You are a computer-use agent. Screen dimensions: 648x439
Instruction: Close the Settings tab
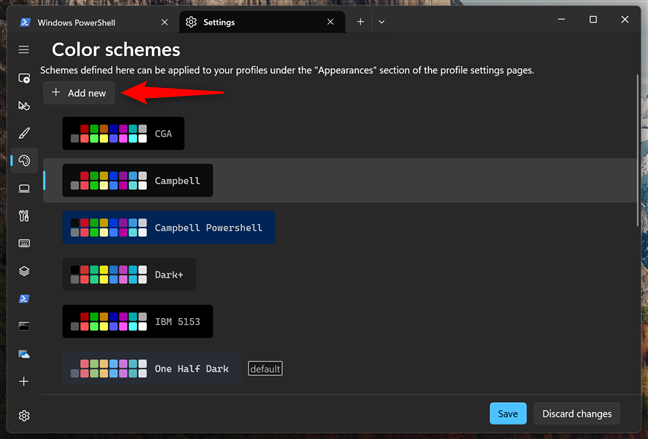[x=330, y=22]
